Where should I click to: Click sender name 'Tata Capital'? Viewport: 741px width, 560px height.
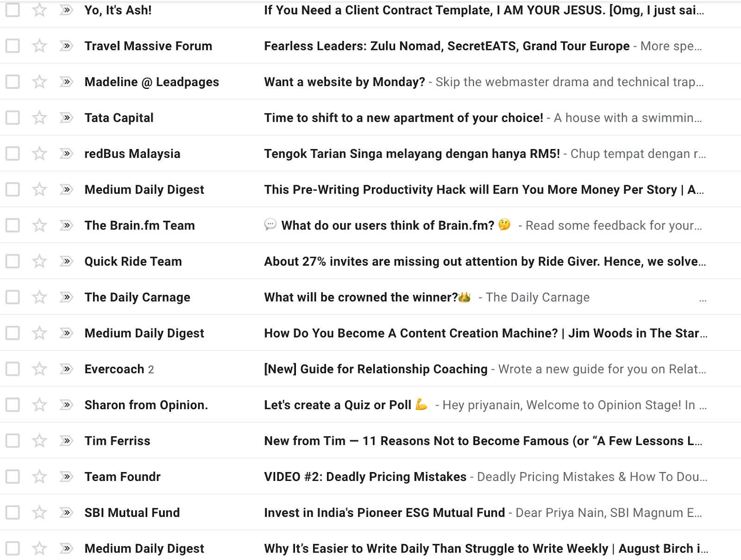(x=119, y=118)
